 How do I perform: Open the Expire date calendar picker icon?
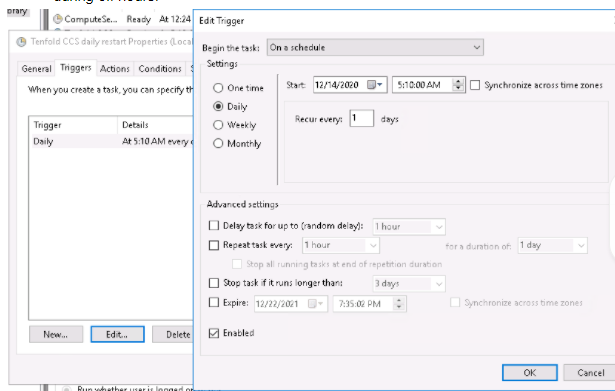click(315, 304)
